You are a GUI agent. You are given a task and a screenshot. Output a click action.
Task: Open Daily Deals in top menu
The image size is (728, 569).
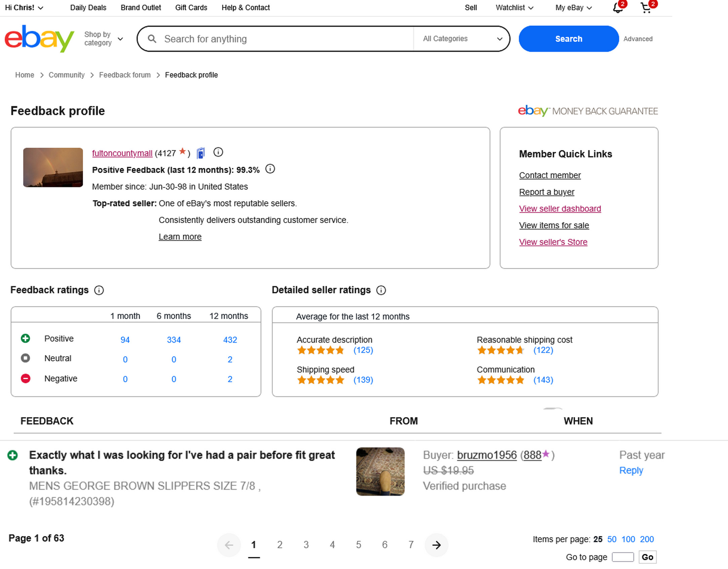coord(88,8)
